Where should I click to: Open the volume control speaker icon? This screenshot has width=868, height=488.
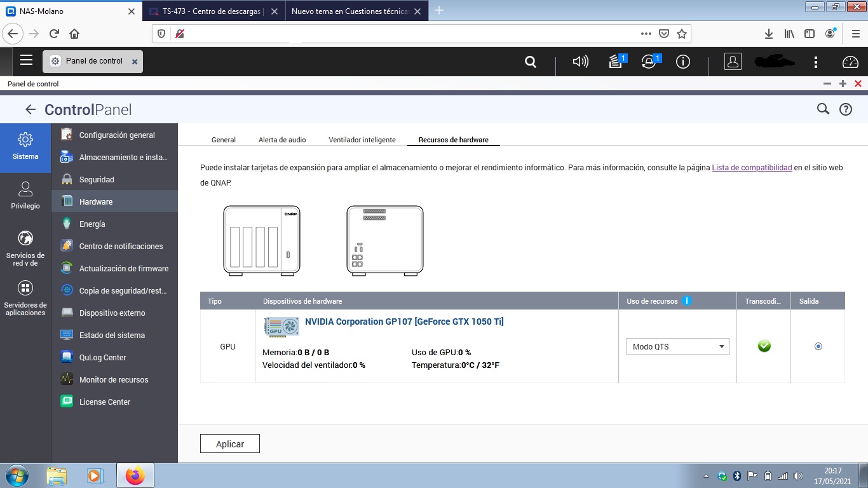pyautogui.click(x=580, y=62)
